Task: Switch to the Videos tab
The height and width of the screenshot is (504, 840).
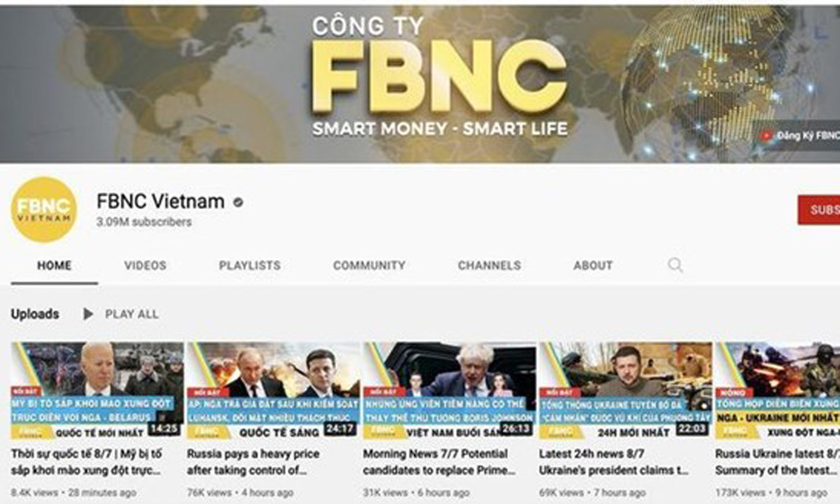Action: 145,265
